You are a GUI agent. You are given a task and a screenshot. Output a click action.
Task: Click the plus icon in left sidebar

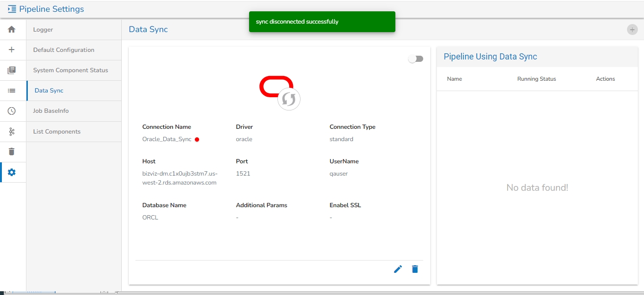point(12,50)
